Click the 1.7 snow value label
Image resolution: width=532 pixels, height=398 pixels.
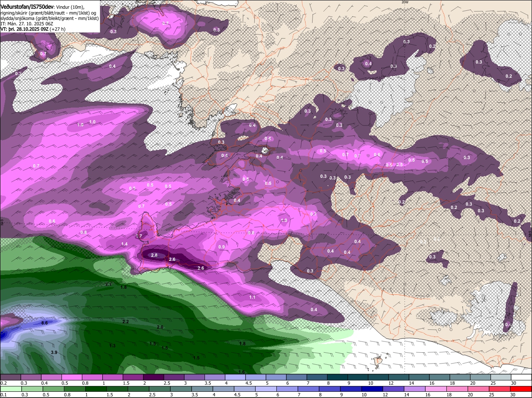pyautogui.click(x=139, y=236)
